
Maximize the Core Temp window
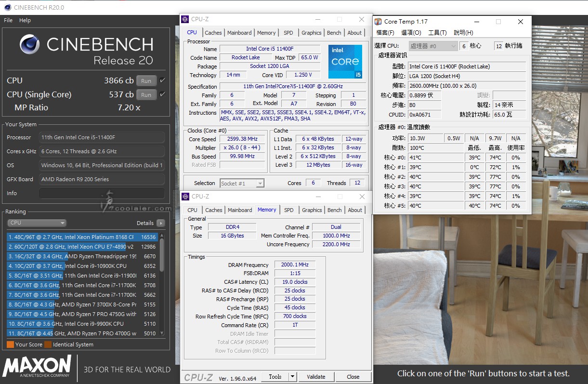click(498, 22)
